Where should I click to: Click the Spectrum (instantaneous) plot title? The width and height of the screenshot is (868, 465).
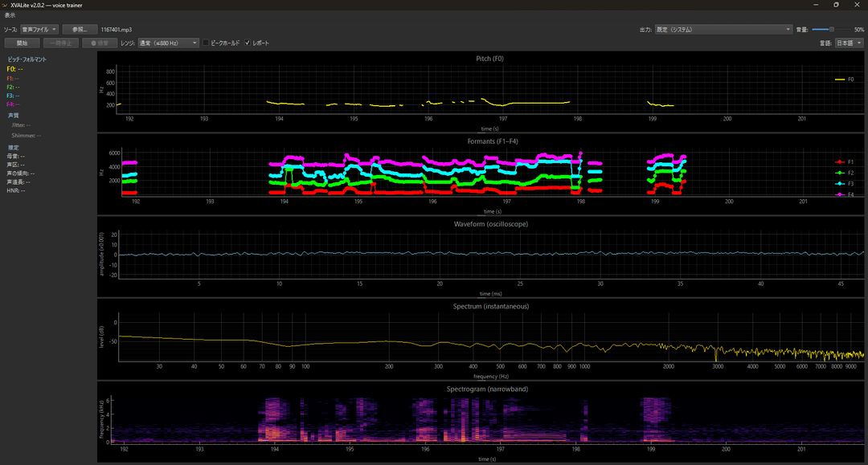click(x=490, y=306)
